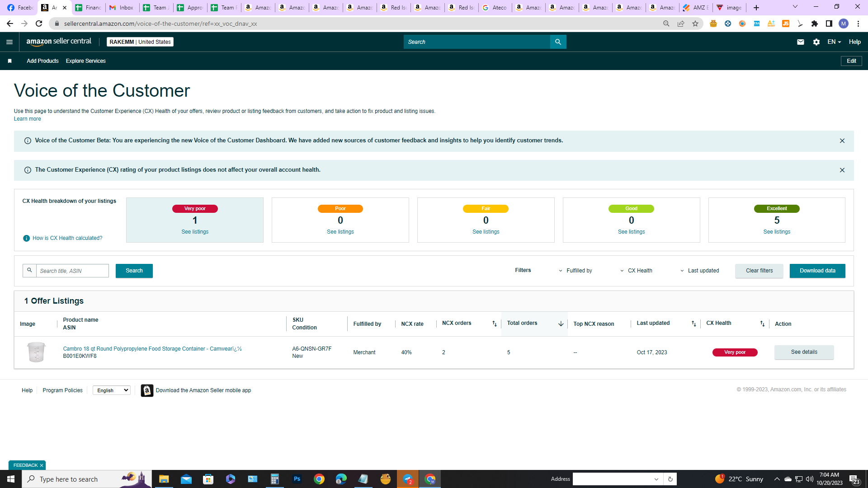
Task: Switch to the Inbox Gmail tab
Action: pos(122,8)
